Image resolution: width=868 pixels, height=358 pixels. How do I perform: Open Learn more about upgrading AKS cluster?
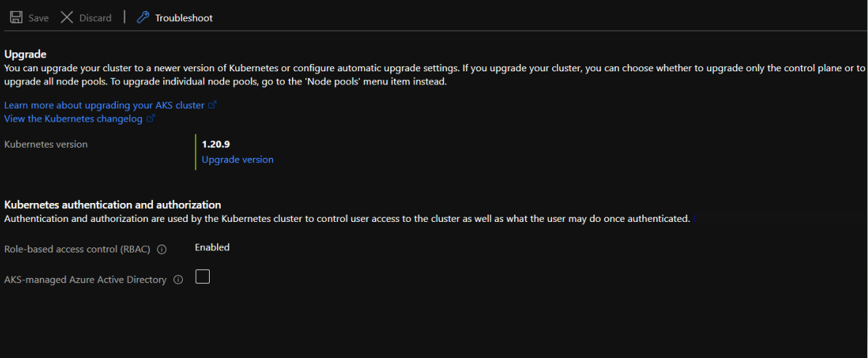click(104, 105)
